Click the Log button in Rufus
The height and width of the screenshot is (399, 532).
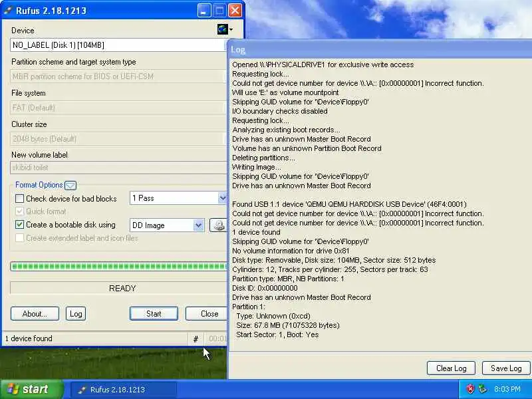coord(76,314)
